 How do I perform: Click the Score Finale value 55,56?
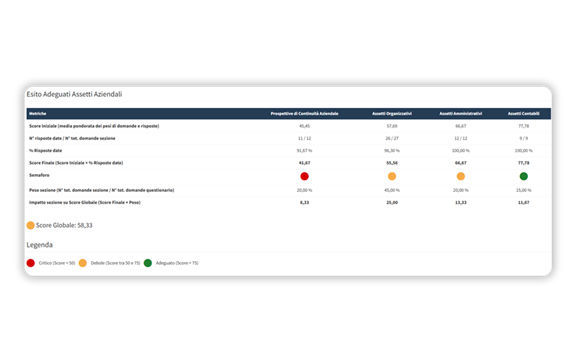(392, 163)
